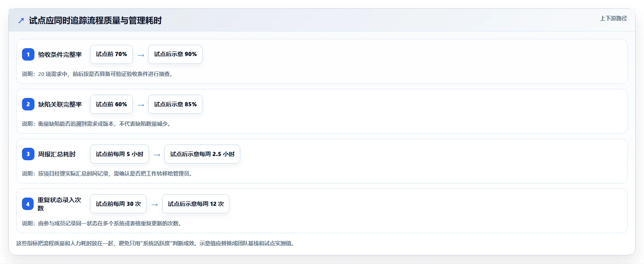Screen dimensions: 644x264
Task: Click the note starting 说明：衡量缺陷能否追溯
Action: tap(96, 124)
